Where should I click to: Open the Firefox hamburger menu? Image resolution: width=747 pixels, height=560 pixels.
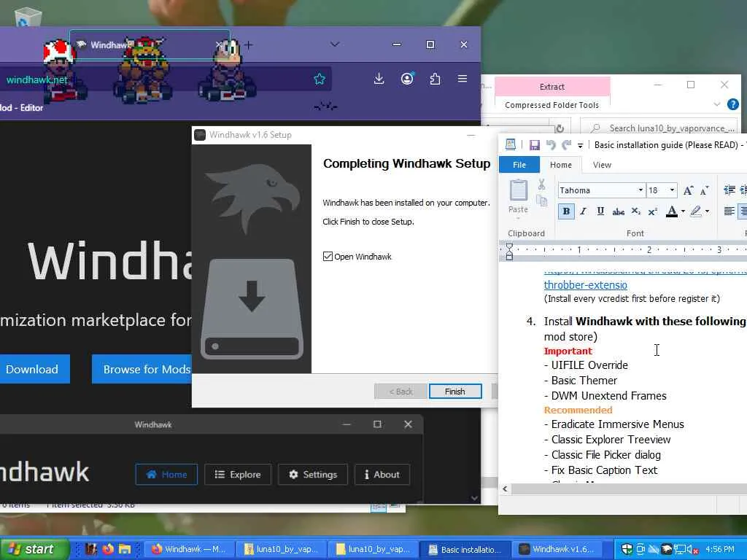462,79
